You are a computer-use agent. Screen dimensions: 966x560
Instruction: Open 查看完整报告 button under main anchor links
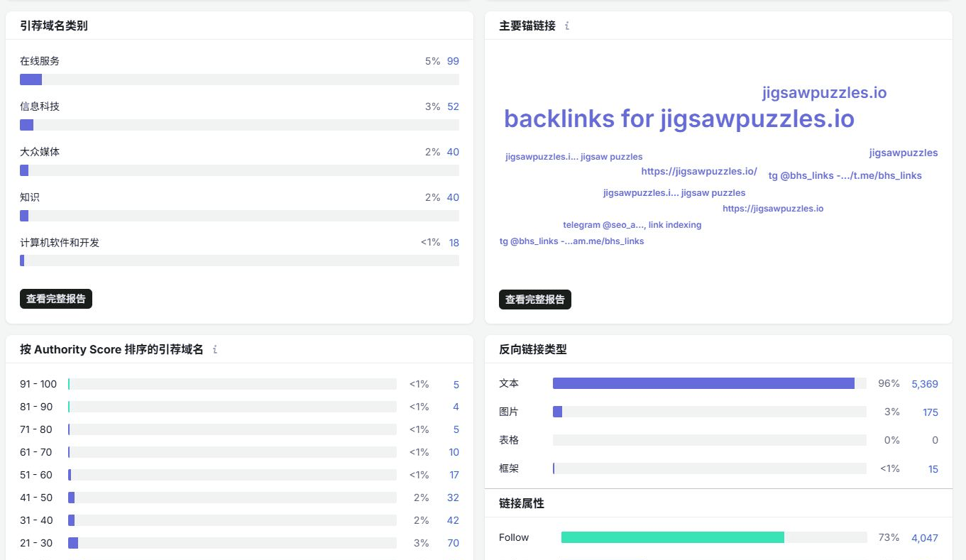535,300
